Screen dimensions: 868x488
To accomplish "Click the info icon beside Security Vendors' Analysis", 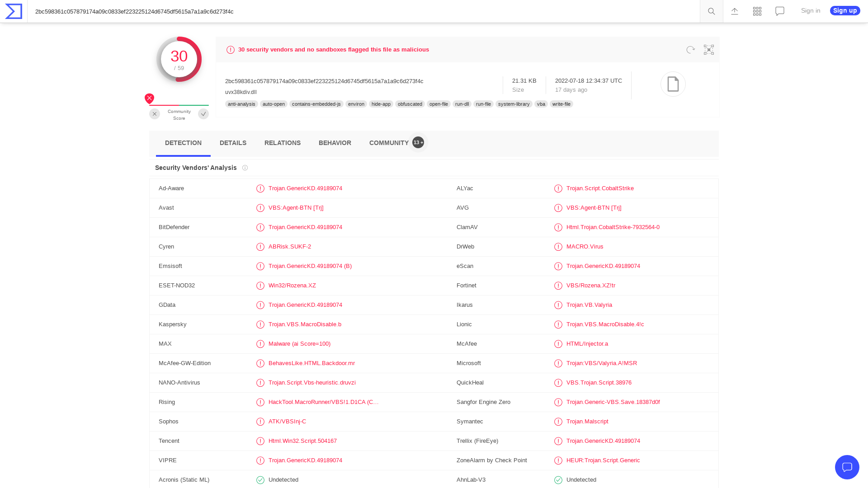I will pos(245,168).
